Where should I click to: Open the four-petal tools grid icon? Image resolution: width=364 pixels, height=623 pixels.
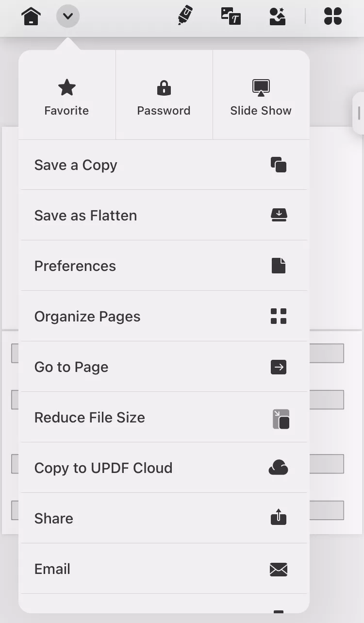click(333, 16)
